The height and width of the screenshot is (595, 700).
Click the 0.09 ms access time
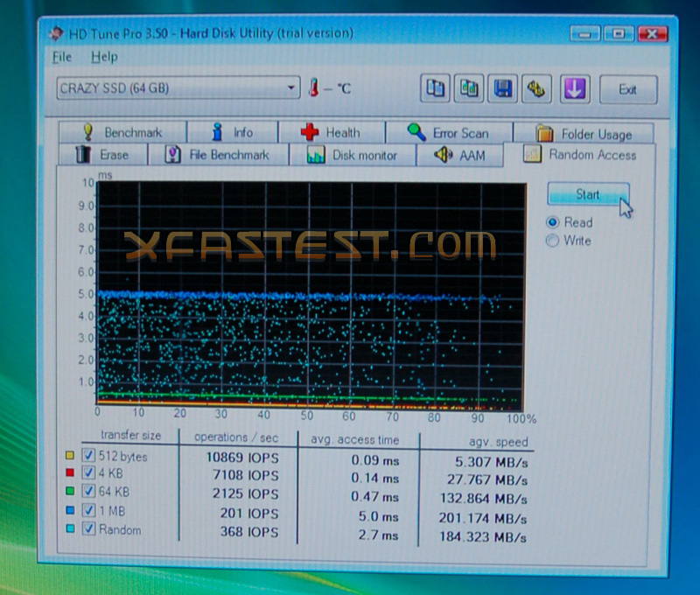[375, 460]
